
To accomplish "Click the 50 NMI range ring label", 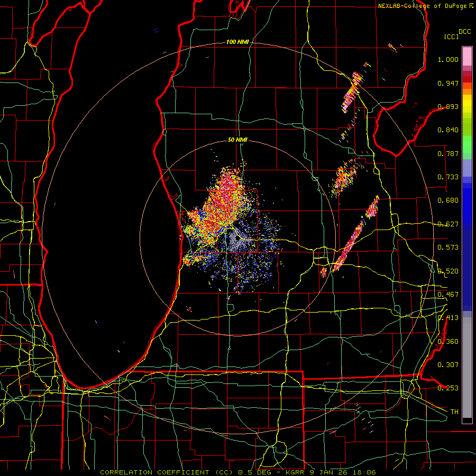I will click(x=237, y=140).
